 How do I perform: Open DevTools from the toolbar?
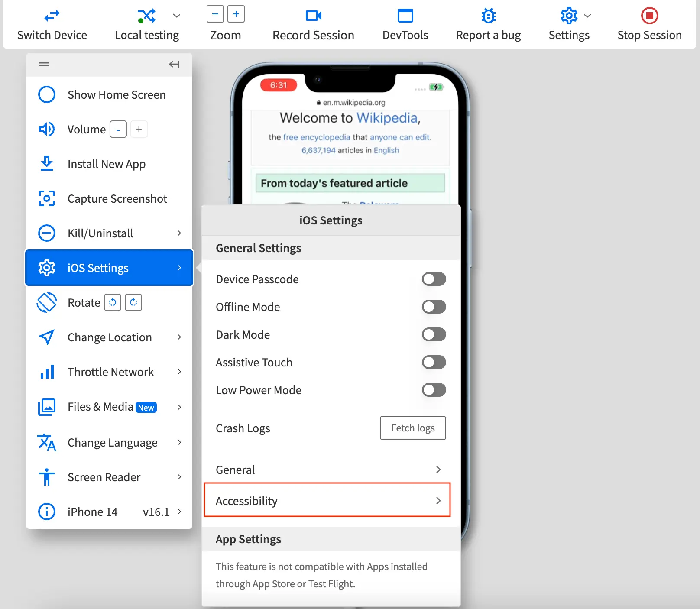(x=405, y=16)
